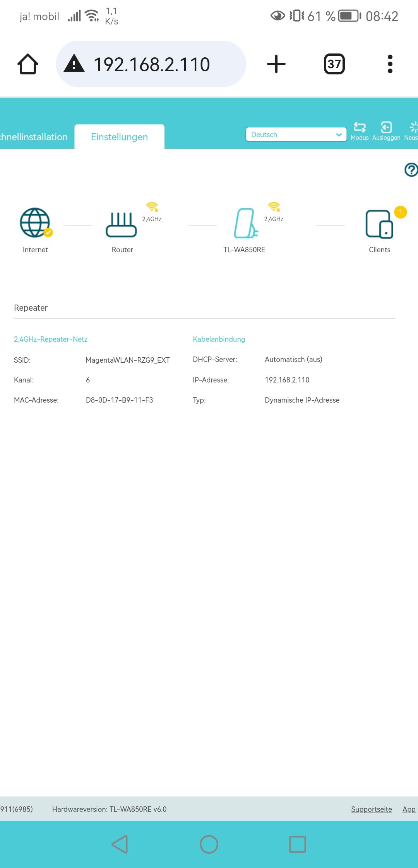Image resolution: width=418 pixels, height=868 pixels.
Task: Tap the vibrate mode status icon
Action: 297,16
